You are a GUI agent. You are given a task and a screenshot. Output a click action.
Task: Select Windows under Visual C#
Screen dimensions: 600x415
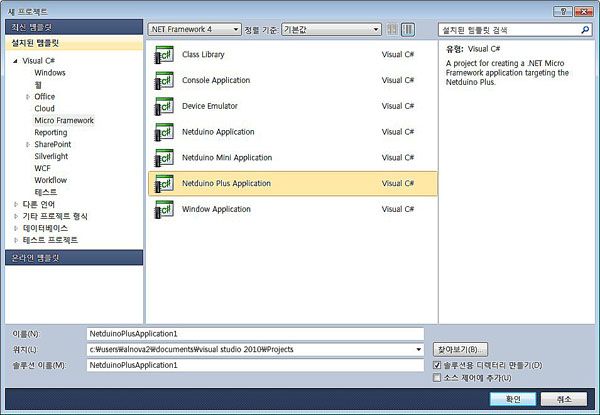50,73
